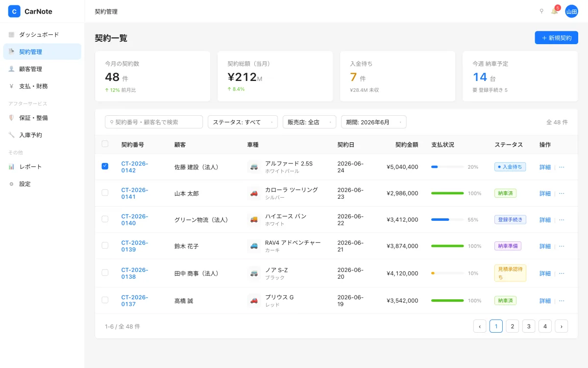The width and height of the screenshot is (588, 368).
Task: Click the 入金待ち summary card
Action: point(397,76)
